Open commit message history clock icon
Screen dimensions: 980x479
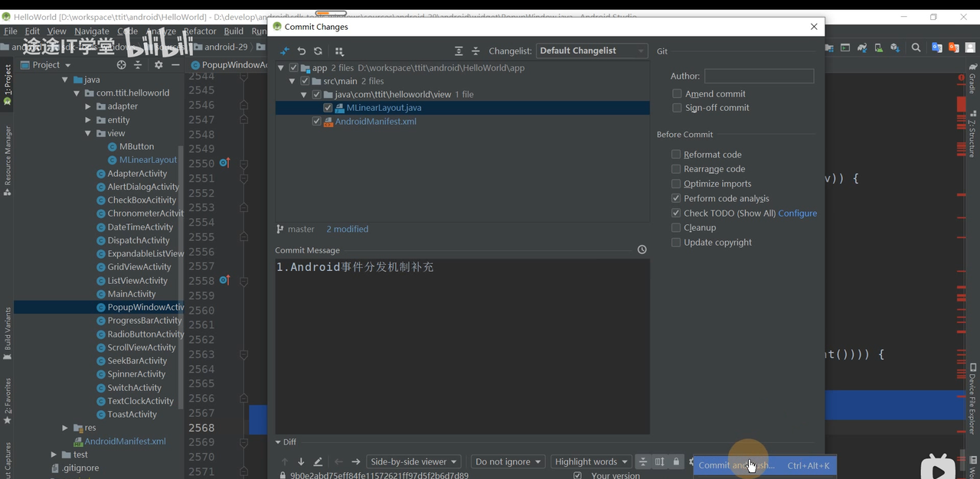click(642, 249)
